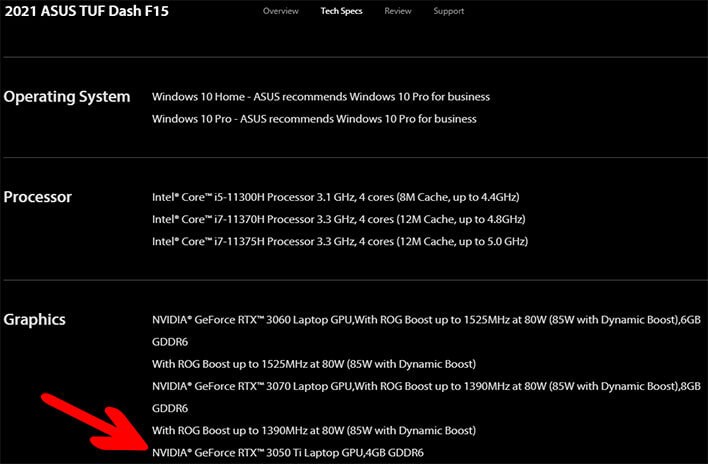This screenshot has height=464, width=708.
Task: Click the Core i5-11300H processor entry
Action: tap(335, 197)
